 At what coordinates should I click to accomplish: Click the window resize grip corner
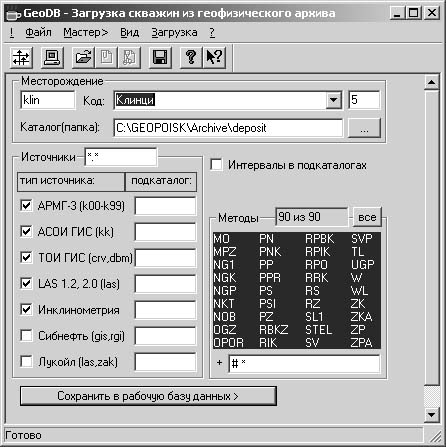coord(435,436)
